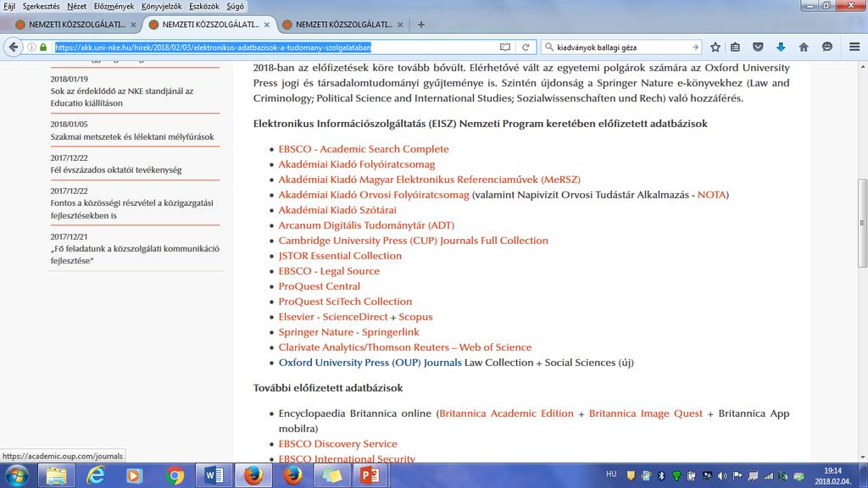Image resolution: width=868 pixels, height=488 pixels.
Task: Open Akadémiai Kiadó Orvosi Folyóiratcsomag link
Action: [374, 195]
